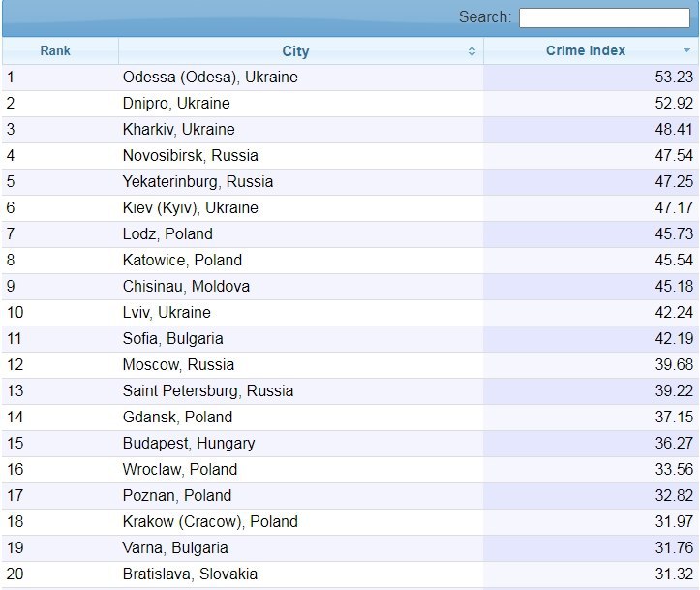700x590 pixels.
Task: Click the Search input field
Action: click(x=604, y=17)
